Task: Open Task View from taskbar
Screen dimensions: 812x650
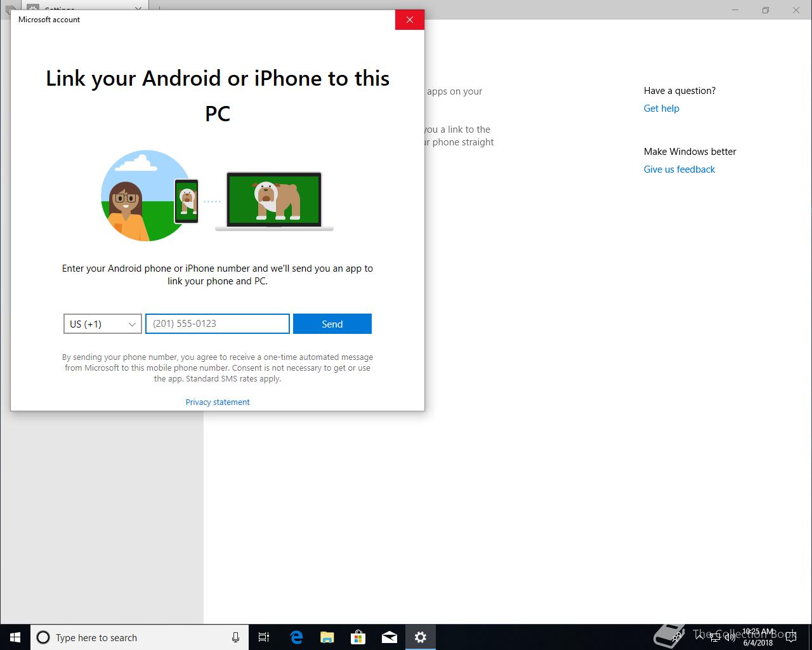Action: tap(264, 637)
